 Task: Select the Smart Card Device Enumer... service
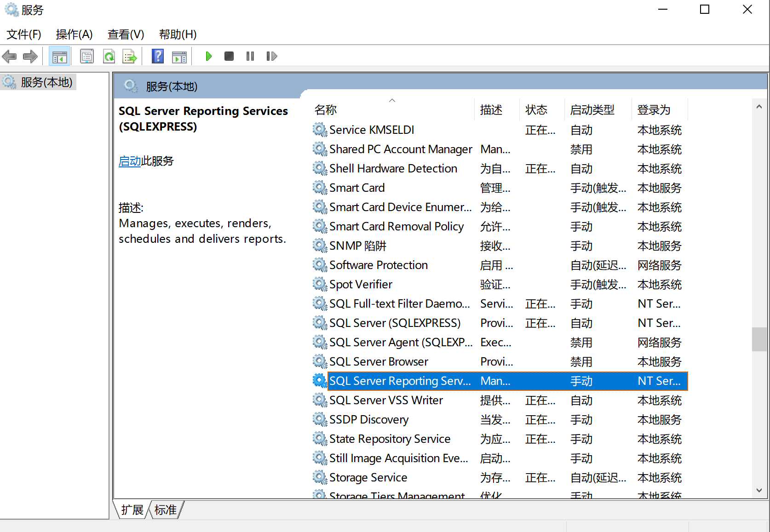[401, 207]
